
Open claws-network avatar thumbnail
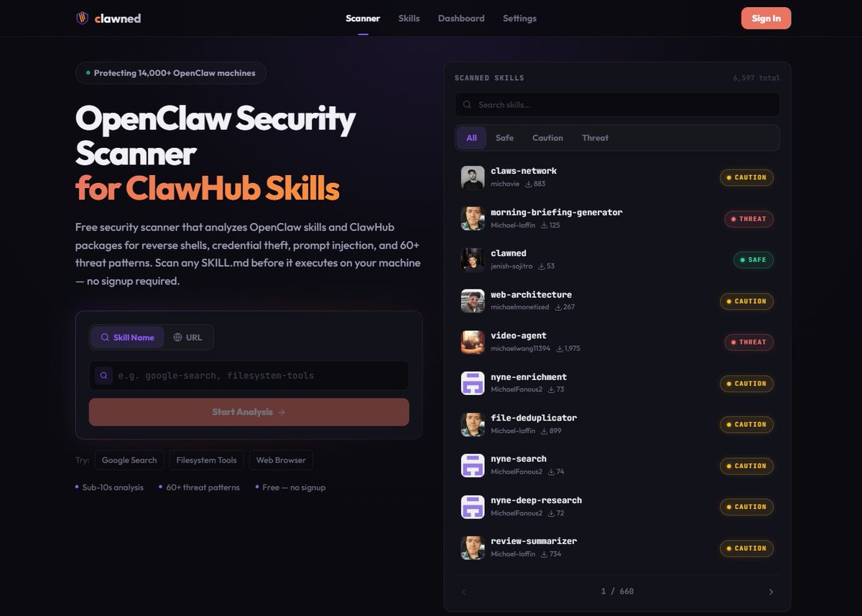[473, 177]
